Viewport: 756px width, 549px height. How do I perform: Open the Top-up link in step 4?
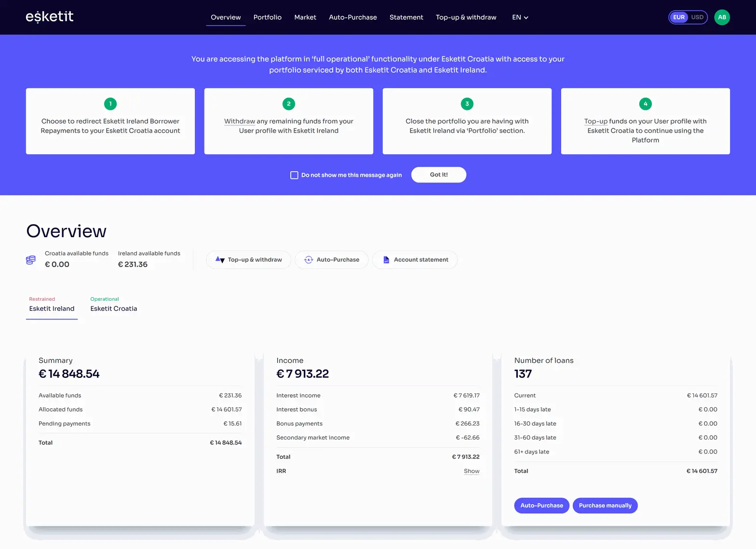click(x=595, y=121)
